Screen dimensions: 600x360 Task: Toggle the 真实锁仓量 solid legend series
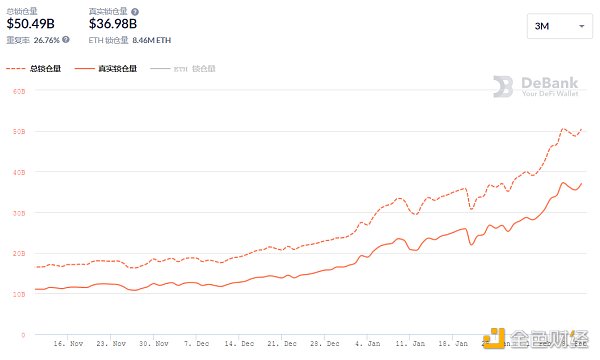(106, 68)
